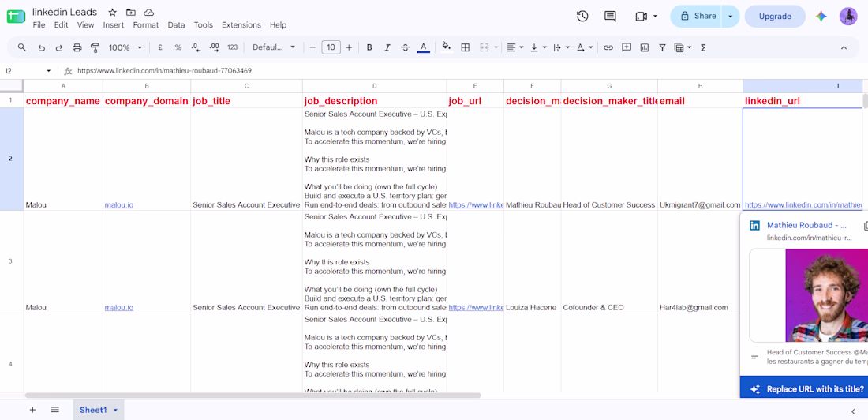Viewport: 868px width, 420px height.
Task: Decrease font size with minus button
Action: click(x=312, y=47)
